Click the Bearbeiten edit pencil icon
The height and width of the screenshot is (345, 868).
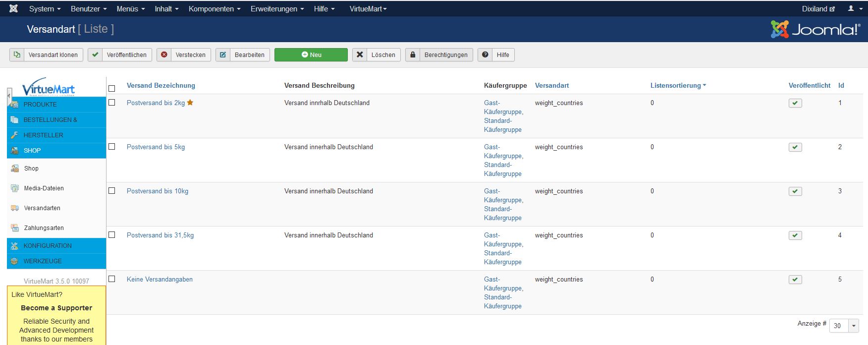click(x=223, y=55)
